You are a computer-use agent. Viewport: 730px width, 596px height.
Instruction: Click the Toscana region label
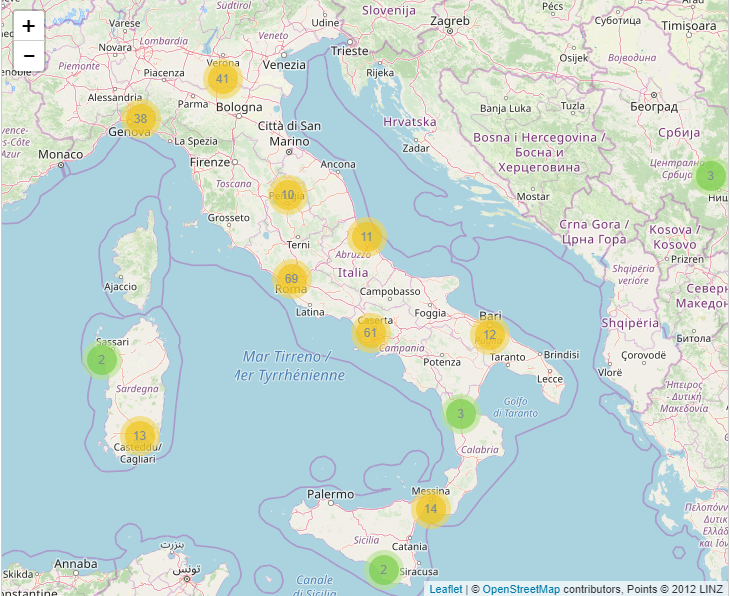coord(233,184)
